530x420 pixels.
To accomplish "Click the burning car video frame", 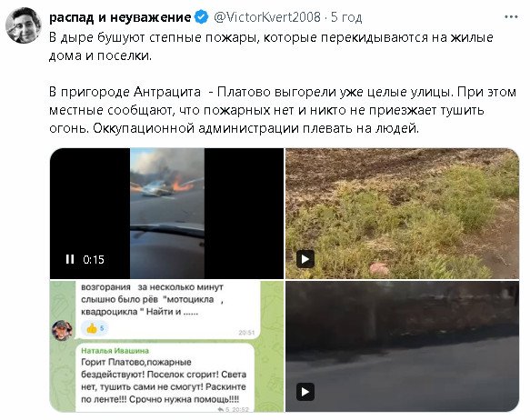I will coord(167,214).
